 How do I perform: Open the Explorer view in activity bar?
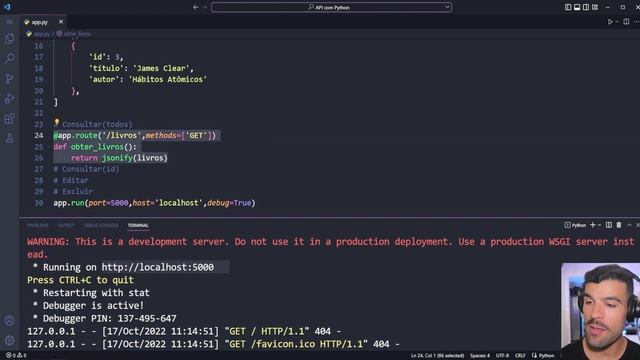click(x=9, y=38)
